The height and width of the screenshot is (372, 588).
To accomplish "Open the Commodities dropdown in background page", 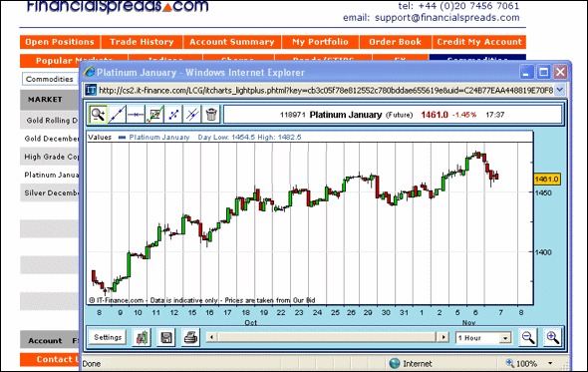I will pyautogui.click(x=50, y=79).
